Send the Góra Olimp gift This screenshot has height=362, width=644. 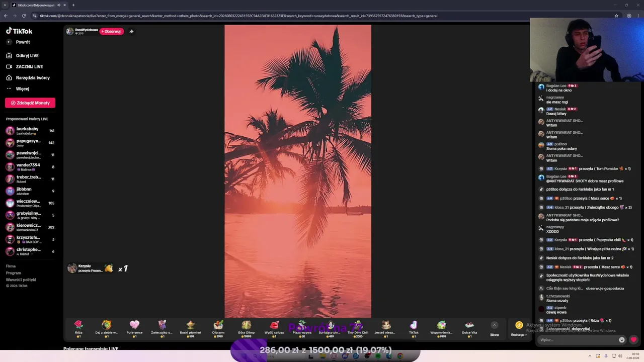[x=246, y=328]
